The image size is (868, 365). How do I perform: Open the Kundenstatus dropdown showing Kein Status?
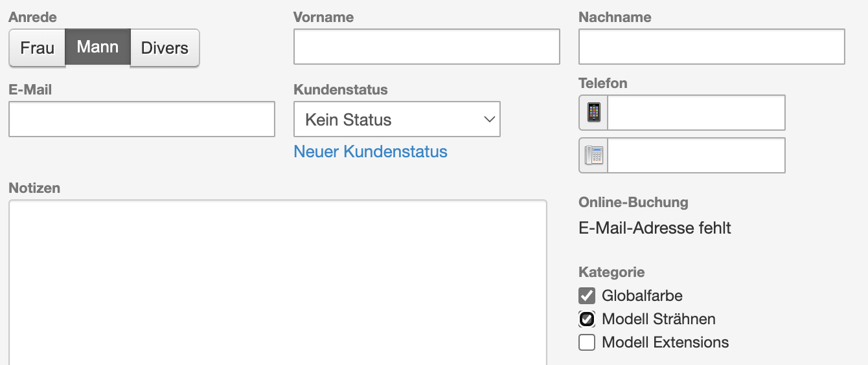(x=397, y=119)
